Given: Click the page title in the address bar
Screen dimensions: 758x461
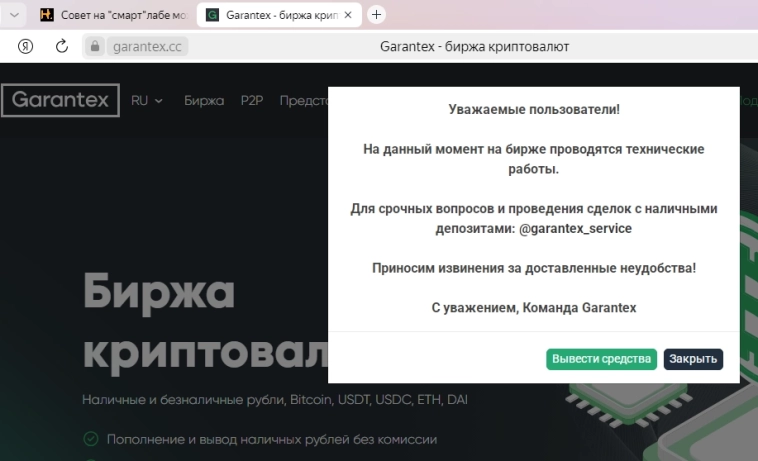Looking at the screenshot, I should [x=475, y=46].
